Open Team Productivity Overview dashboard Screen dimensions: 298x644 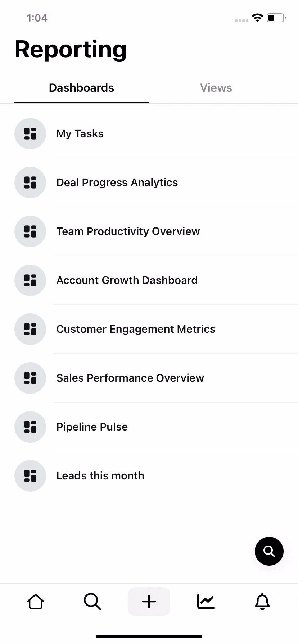149,231
